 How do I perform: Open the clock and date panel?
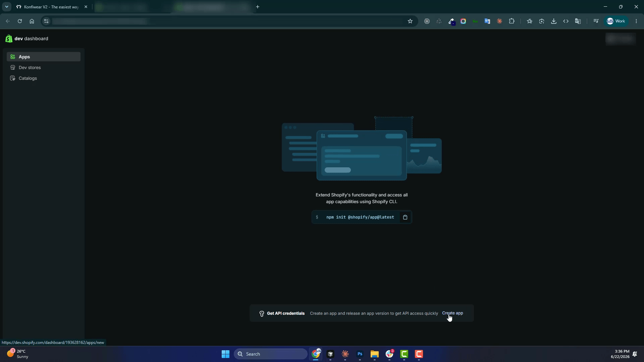(620, 354)
